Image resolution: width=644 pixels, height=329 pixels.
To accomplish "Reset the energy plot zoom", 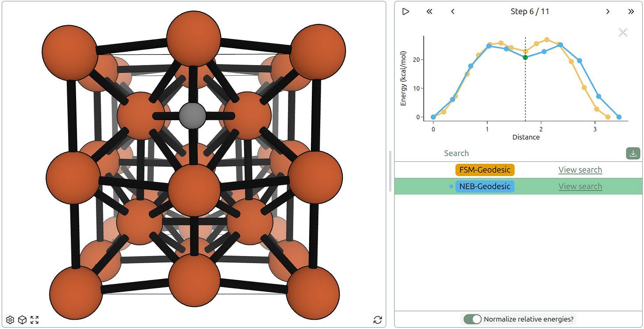I will (623, 32).
